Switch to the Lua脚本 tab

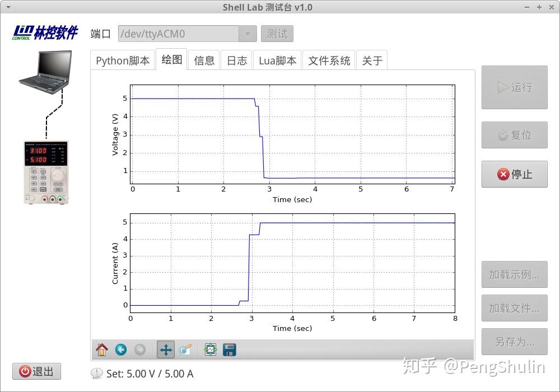[277, 60]
